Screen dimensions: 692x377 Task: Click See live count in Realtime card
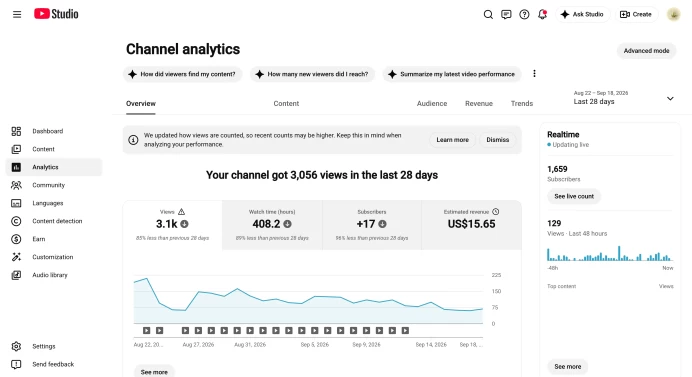(574, 196)
